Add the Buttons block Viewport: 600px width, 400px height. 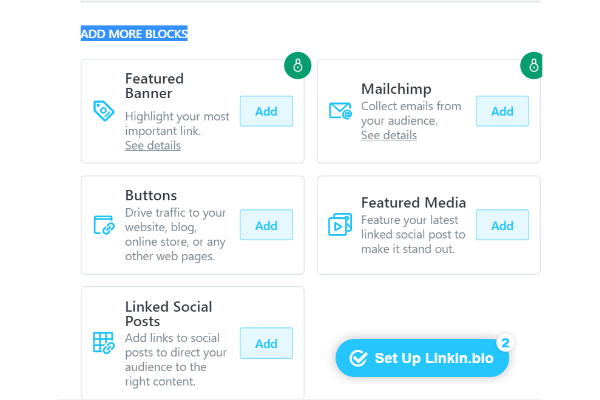pyautogui.click(x=266, y=225)
